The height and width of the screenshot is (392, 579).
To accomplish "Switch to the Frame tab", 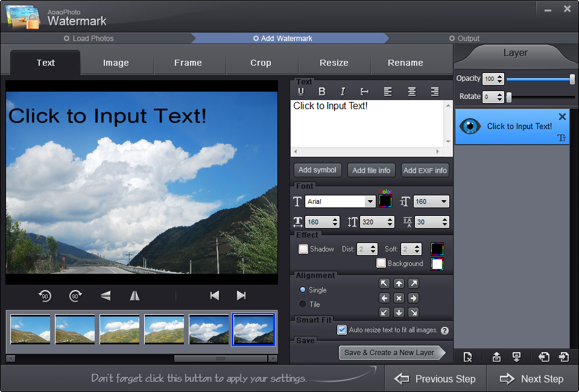I will point(188,62).
